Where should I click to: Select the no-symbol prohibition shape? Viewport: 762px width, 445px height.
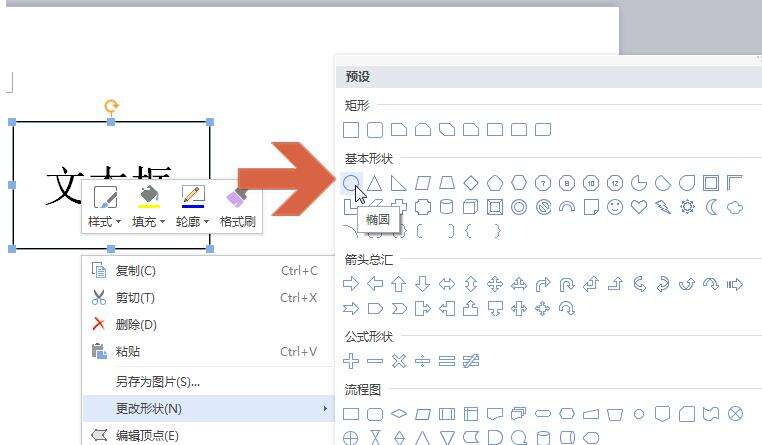tap(543, 207)
